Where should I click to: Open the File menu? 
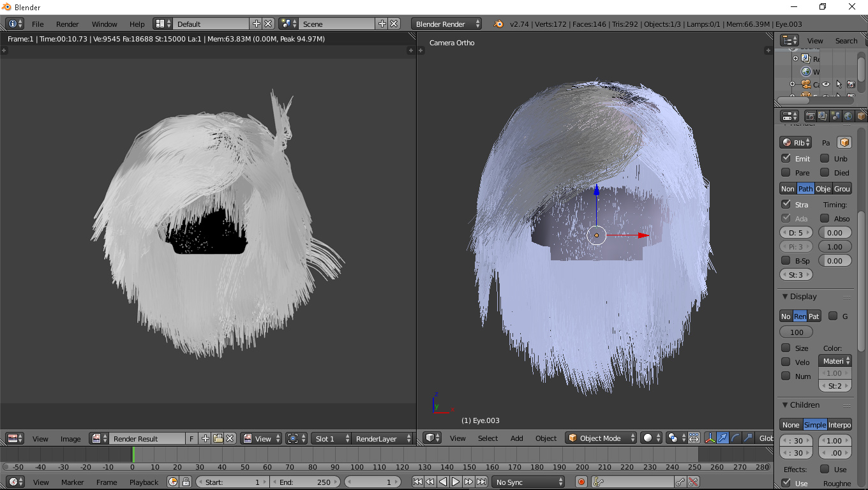tap(38, 24)
